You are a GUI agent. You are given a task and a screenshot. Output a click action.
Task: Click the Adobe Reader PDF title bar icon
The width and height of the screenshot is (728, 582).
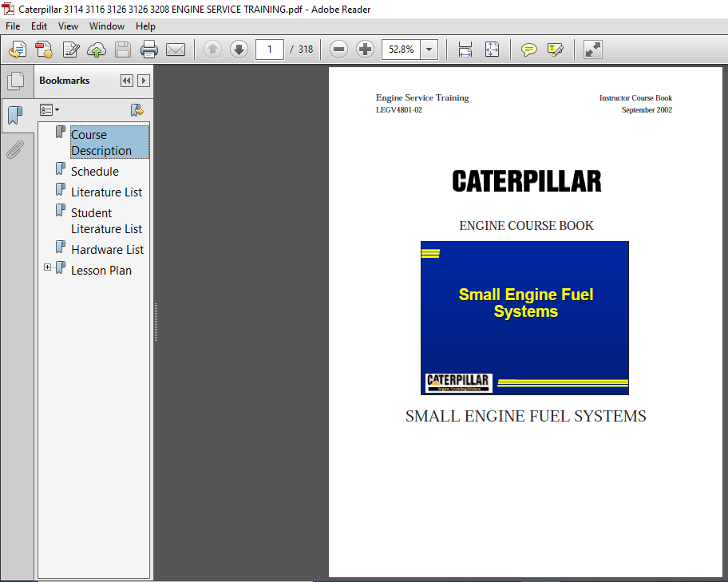8,9
